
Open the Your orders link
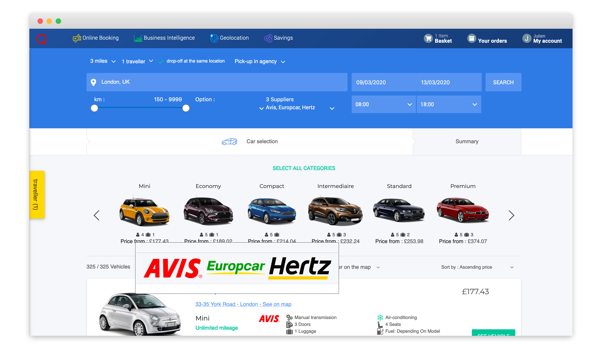click(492, 41)
